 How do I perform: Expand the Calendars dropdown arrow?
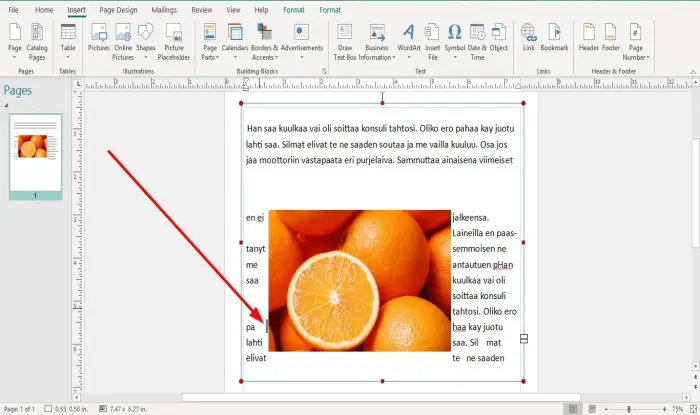(235, 57)
